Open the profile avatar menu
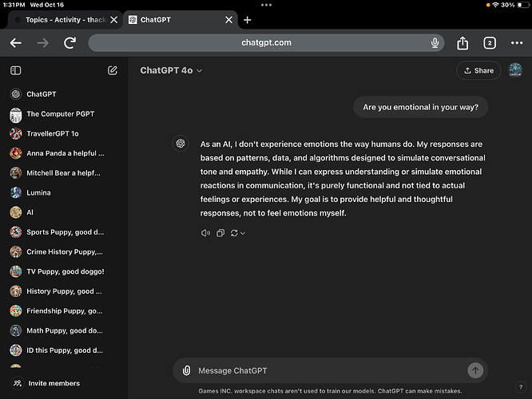This screenshot has width=532, height=399. (515, 70)
